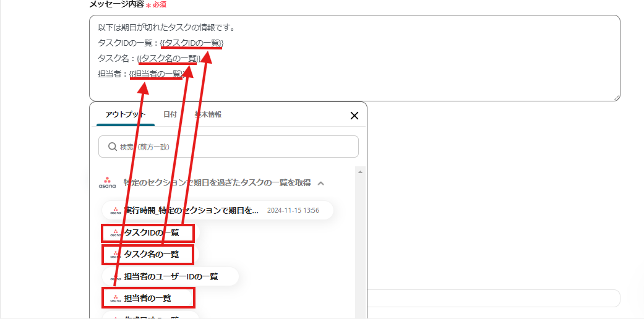Open the 基本情報 tab
The width and height of the screenshot is (644, 319).
coord(208,114)
